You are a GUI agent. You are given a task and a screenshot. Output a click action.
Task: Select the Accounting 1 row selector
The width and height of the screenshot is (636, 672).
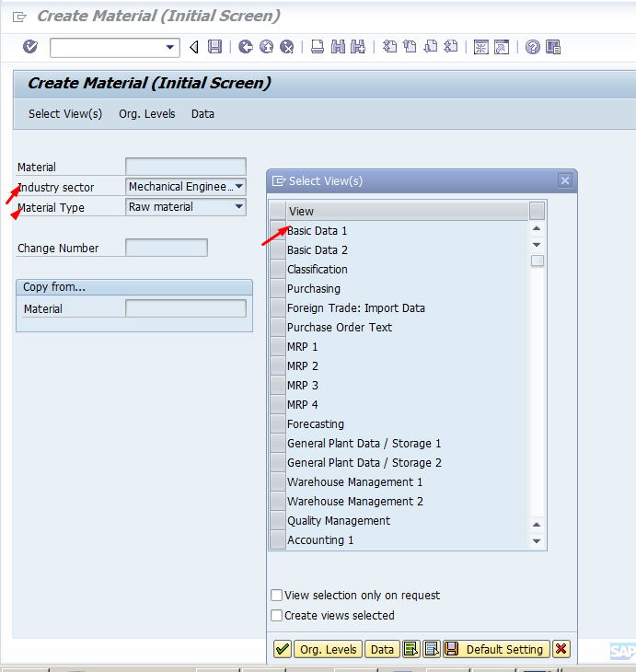point(278,540)
